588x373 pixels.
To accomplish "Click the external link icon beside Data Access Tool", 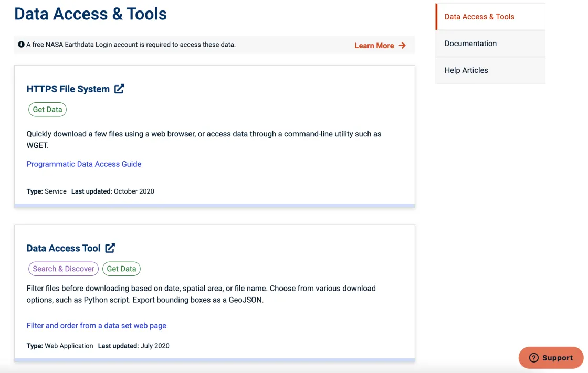I will (110, 248).
